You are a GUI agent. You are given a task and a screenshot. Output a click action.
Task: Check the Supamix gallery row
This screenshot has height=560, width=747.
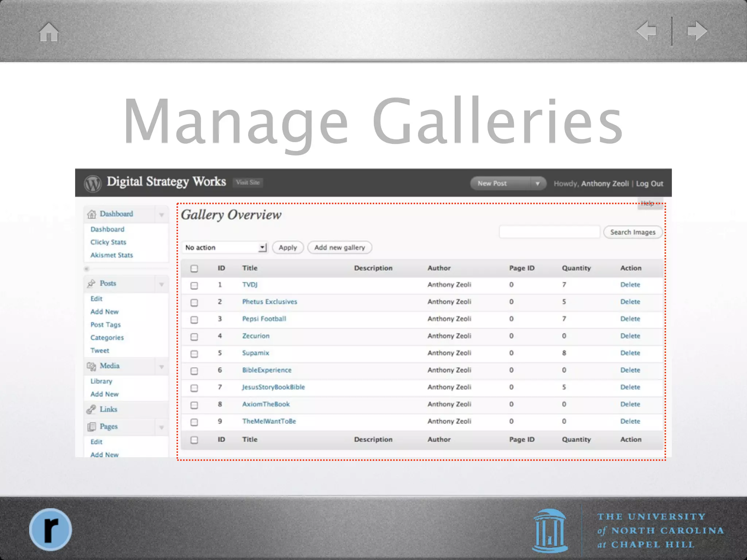(x=194, y=354)
